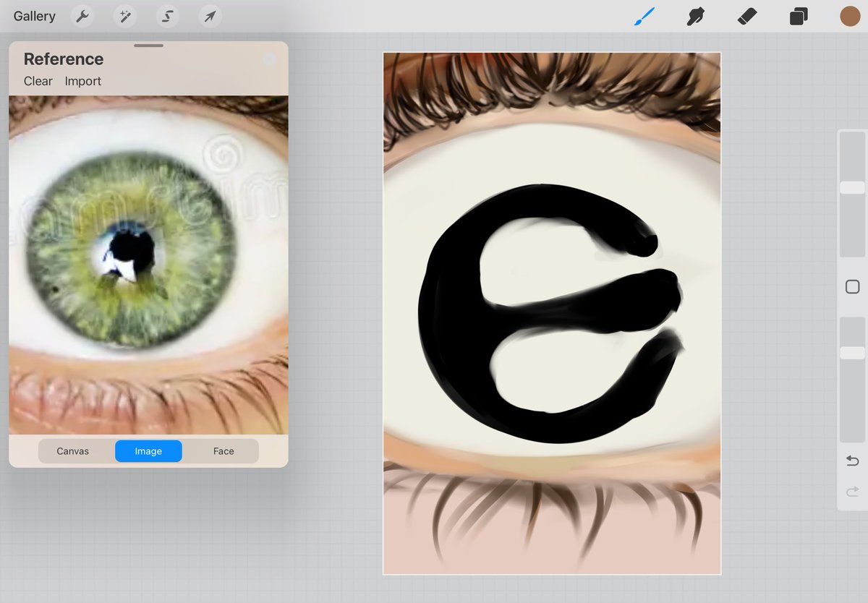Clear the reference image
Image resolution: width=868 pixels, height=603 pixels.
[38, 81]
